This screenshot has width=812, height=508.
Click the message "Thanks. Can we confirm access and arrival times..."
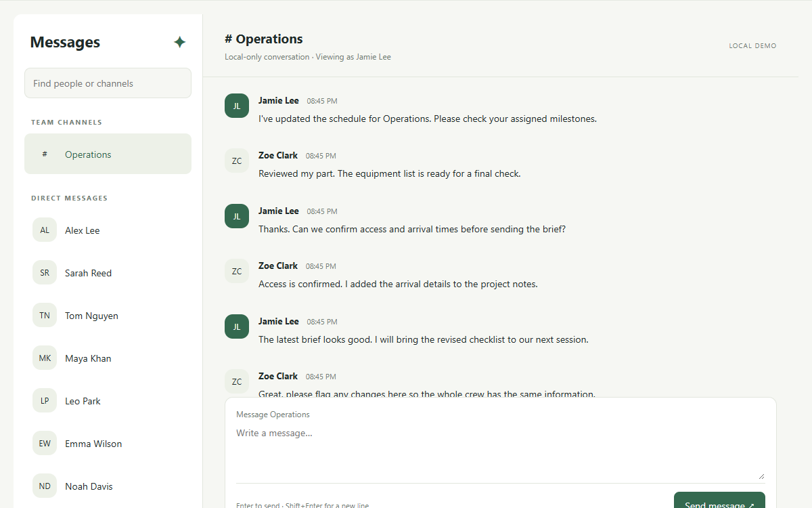(x=412, y=229)
